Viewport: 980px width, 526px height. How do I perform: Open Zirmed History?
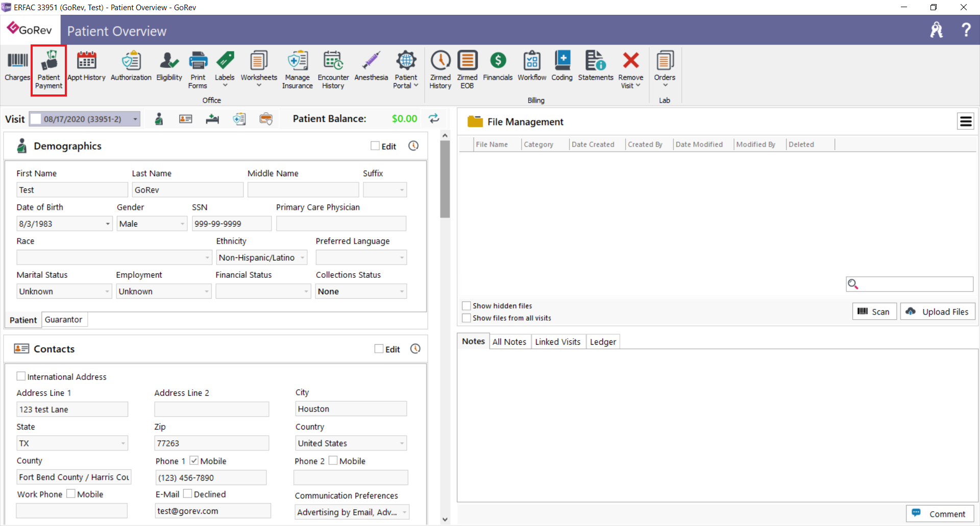tap(440, 70)
